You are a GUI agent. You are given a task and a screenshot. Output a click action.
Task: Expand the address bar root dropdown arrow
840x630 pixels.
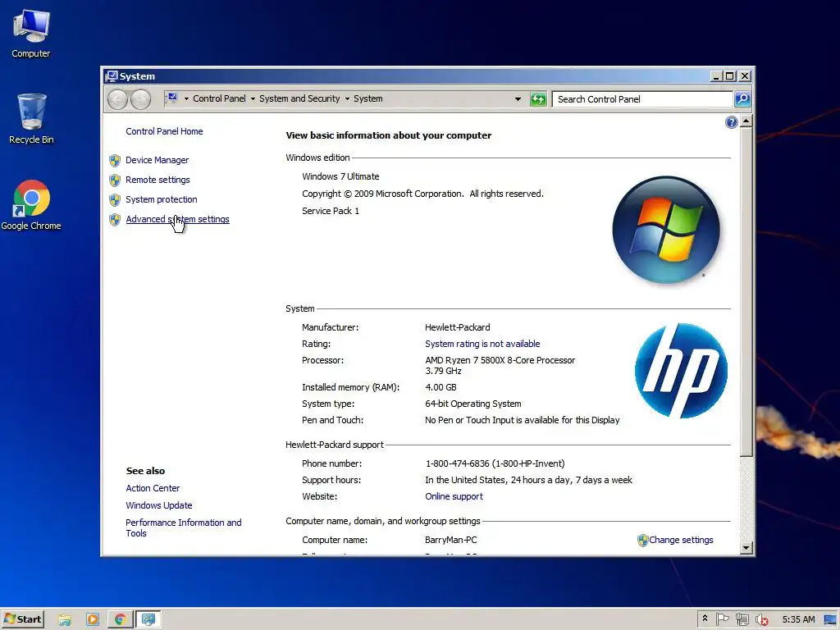[x=186, y=98]
